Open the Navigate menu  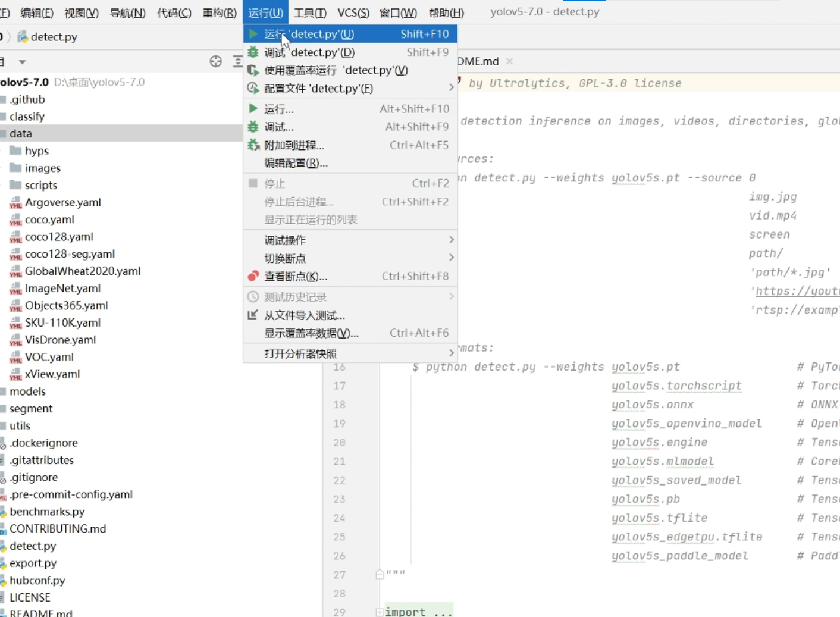[128, 12]
